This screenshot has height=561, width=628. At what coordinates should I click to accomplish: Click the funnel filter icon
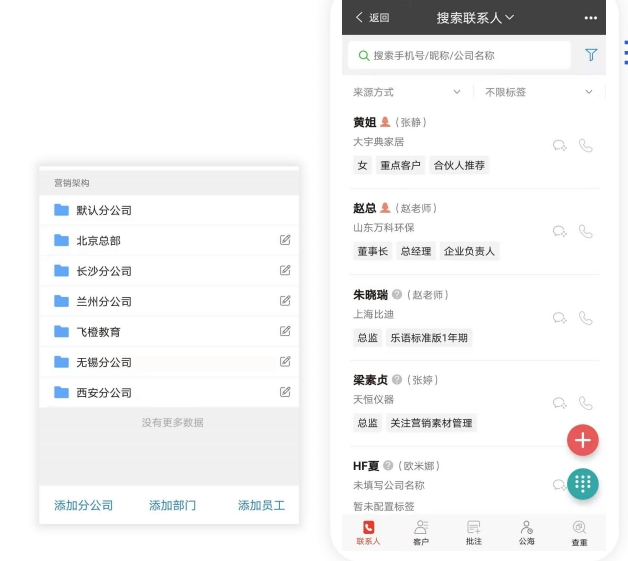(591, 55)
